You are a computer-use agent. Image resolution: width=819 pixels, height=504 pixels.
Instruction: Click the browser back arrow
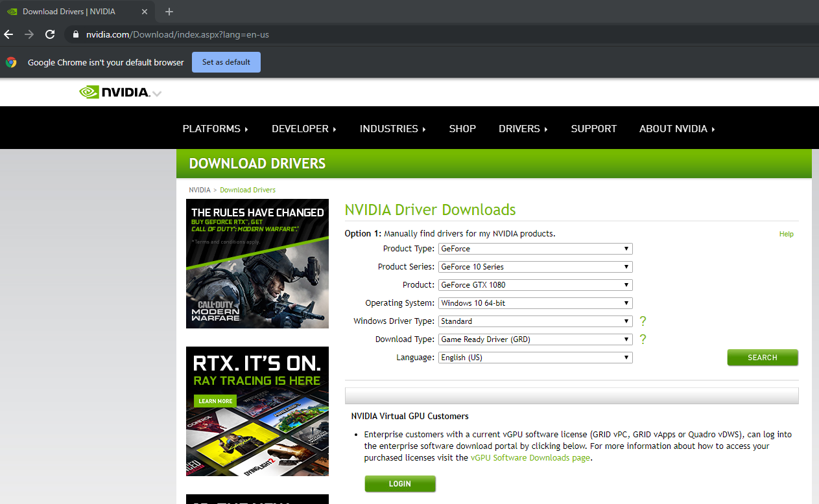(9, 34)
